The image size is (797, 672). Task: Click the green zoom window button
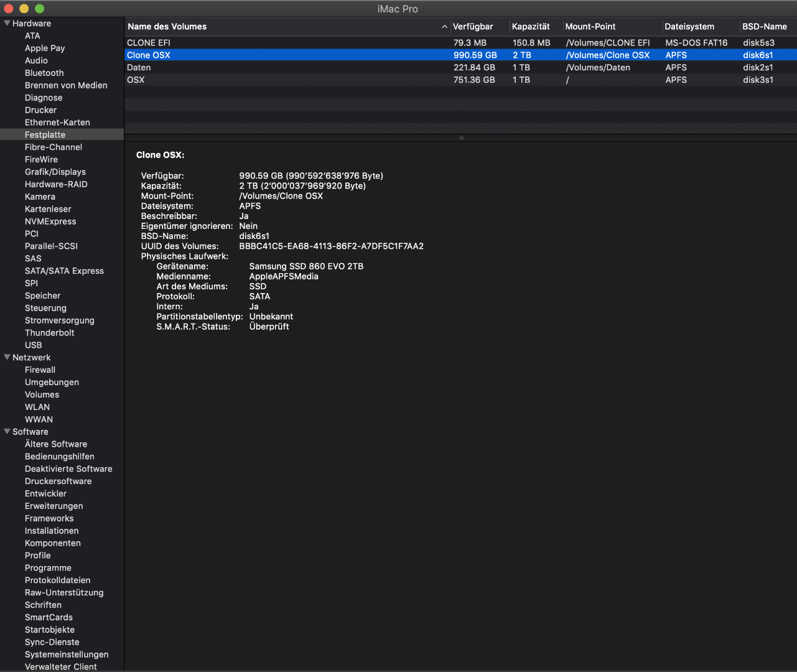[39, 9]
